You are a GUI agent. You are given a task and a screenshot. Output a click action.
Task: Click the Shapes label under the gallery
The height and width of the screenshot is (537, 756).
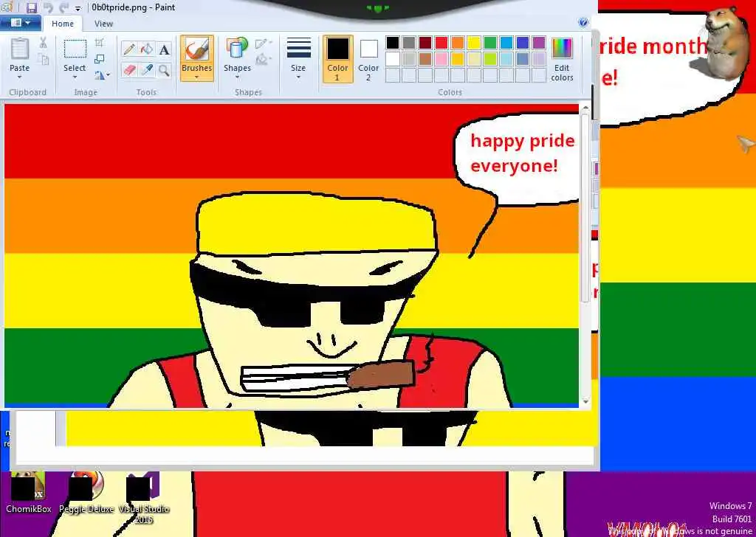click(237, 68)
